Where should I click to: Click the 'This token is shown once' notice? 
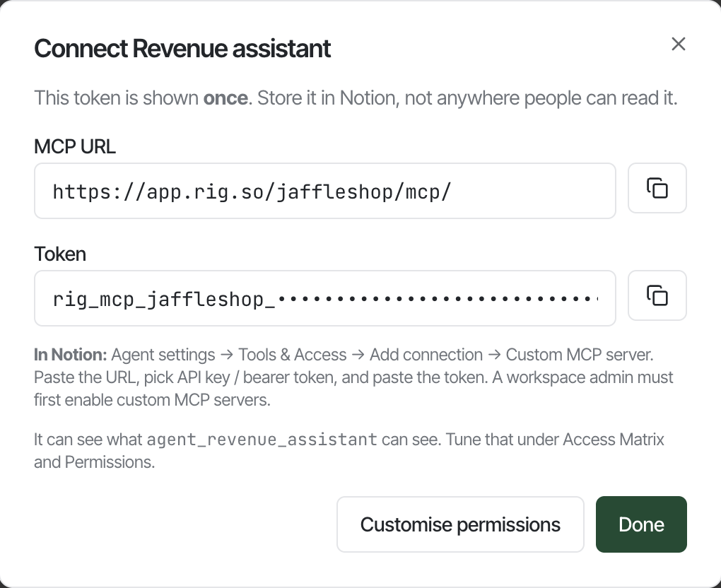point(356,98)
